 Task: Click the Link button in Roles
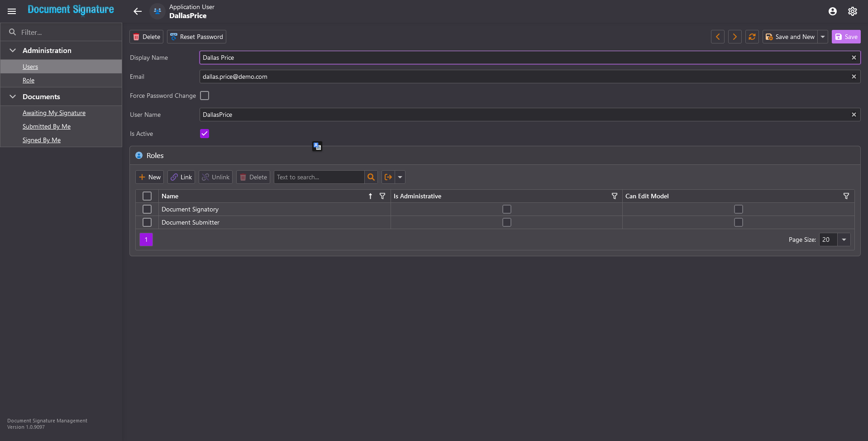(x=181, y=177)
